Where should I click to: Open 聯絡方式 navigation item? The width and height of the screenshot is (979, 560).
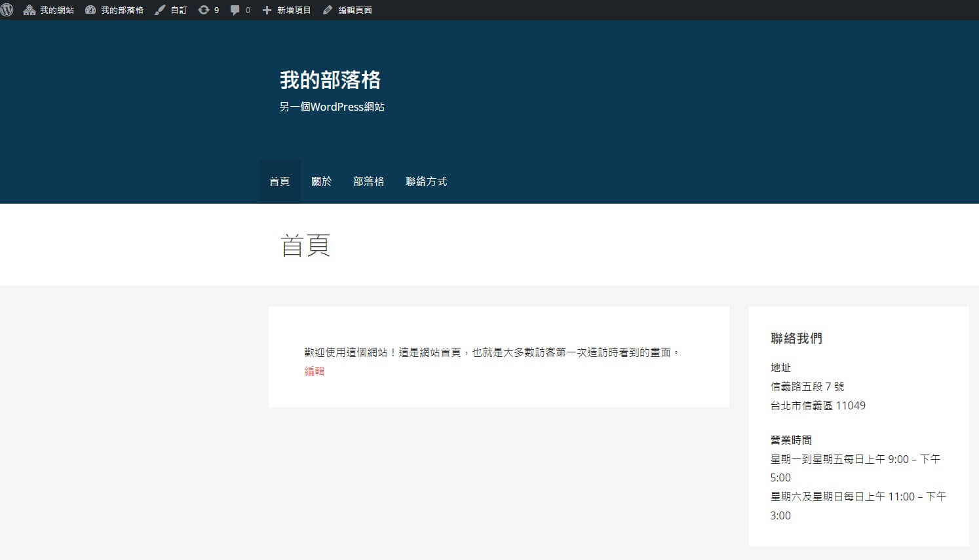pyautogui.click(x=427, y=181)
